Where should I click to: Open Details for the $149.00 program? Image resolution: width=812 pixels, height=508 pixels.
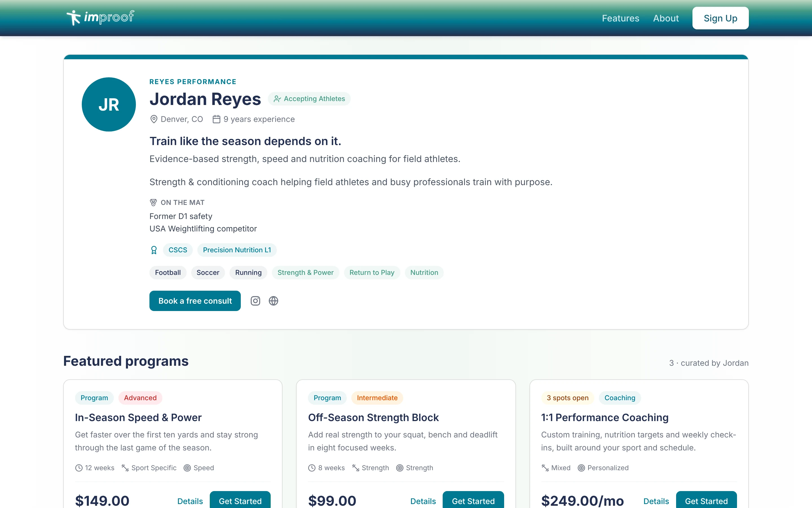tap(190, 501)
